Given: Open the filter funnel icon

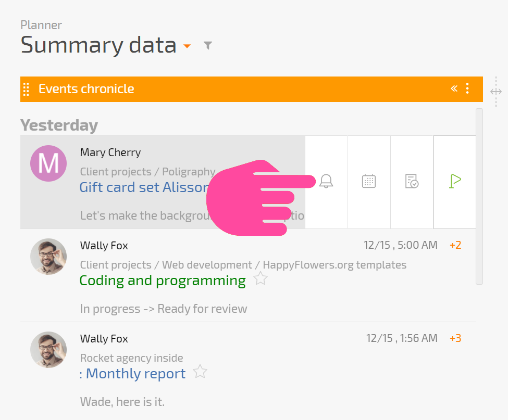Looking at the screenshot, I should [x=208, y=45].
